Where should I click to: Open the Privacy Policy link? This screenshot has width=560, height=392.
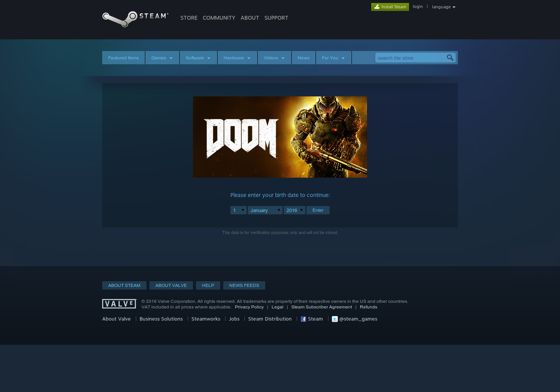249,307
